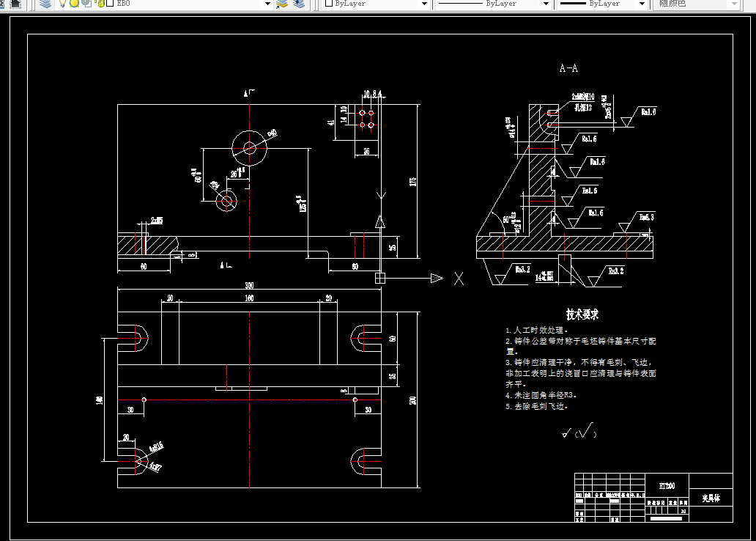Expand the thin-line ByLayer linetype dropdown
Screen dimensions: 756x541
coord(546,4)
